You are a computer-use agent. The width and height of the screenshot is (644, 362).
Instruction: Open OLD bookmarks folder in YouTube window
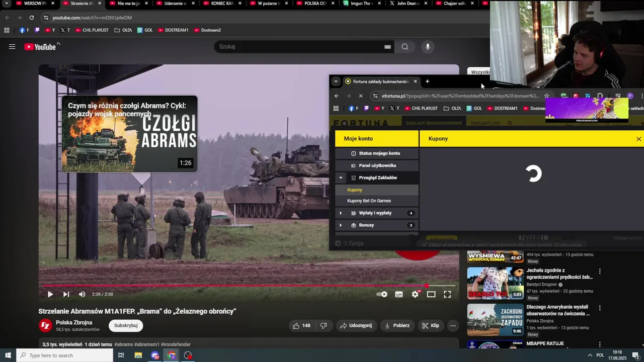[123, 30]
